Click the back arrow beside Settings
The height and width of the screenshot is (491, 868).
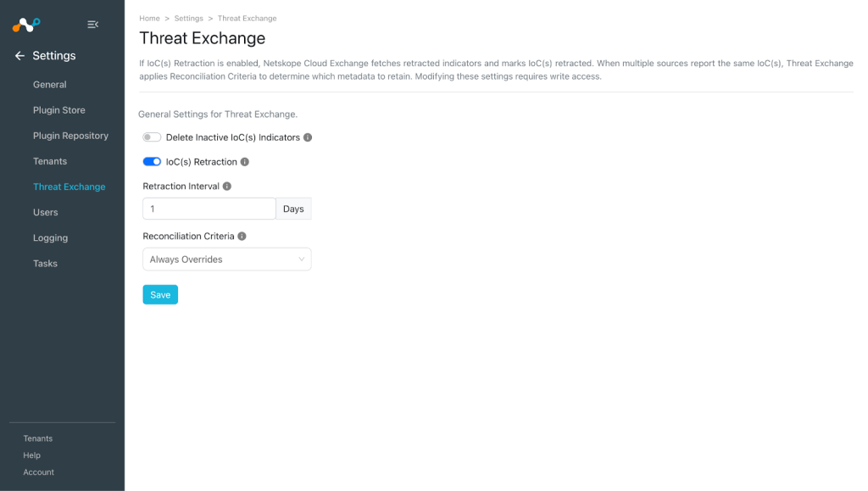[x=19, y=56]
